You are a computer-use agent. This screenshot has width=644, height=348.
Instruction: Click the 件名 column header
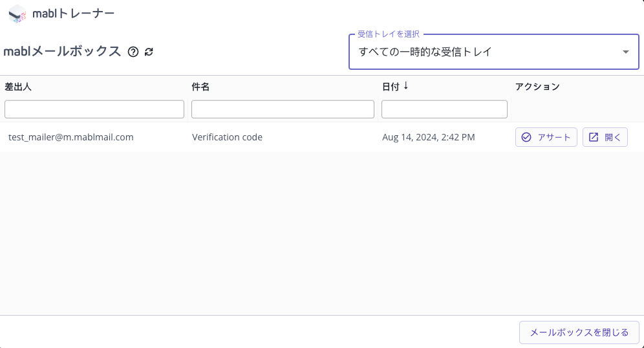(x=200, y=87)
